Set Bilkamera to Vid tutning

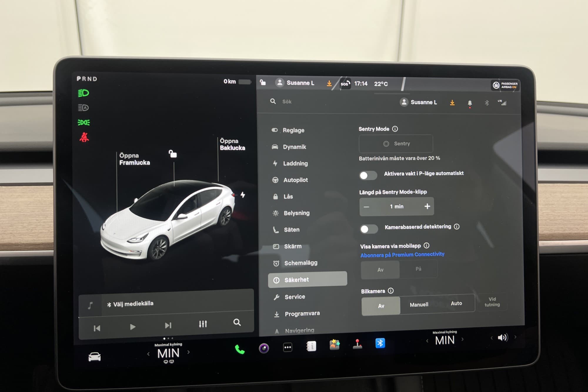pos(492,302)
